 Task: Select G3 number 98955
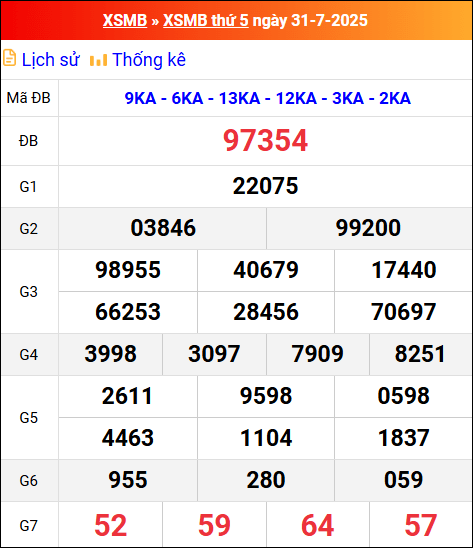[128, 270]
